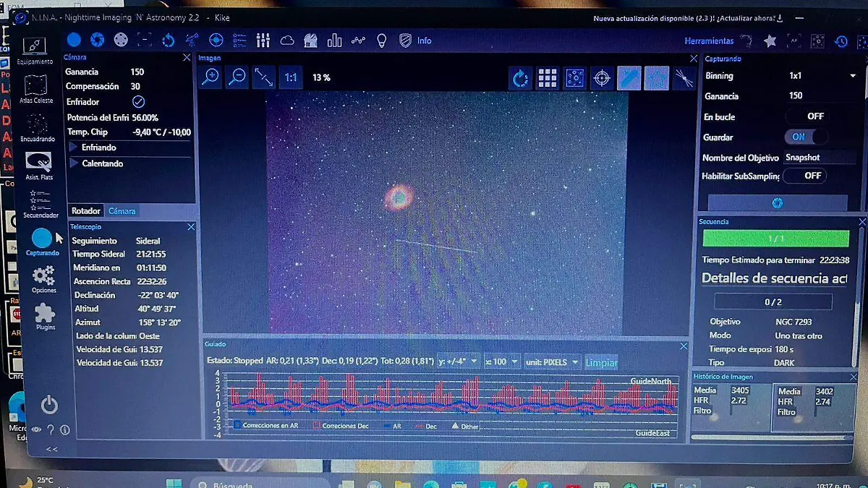This screenshot has height=488, width=868.
Task: Click the green sequence progress bar
Action: [x=776, y=238]
